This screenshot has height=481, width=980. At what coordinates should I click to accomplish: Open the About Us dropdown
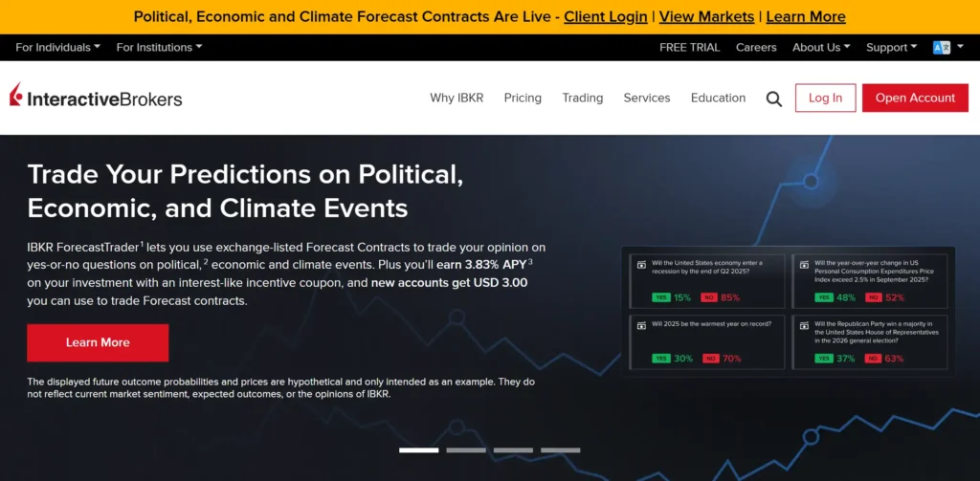(821, 48)
